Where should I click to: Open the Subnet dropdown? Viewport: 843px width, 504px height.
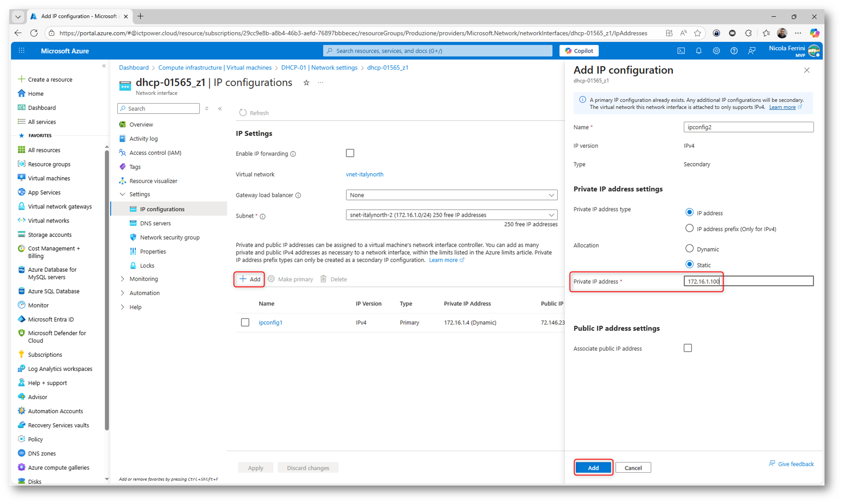451,215
